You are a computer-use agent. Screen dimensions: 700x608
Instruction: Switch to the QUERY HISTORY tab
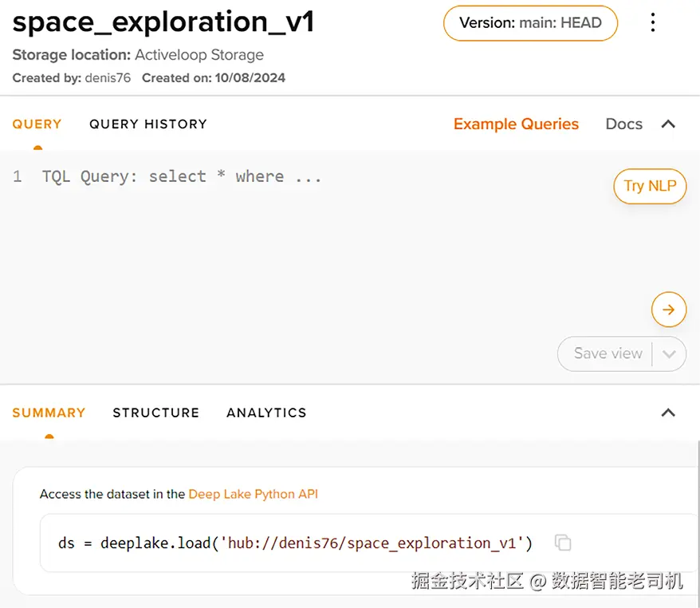[148, 124]
